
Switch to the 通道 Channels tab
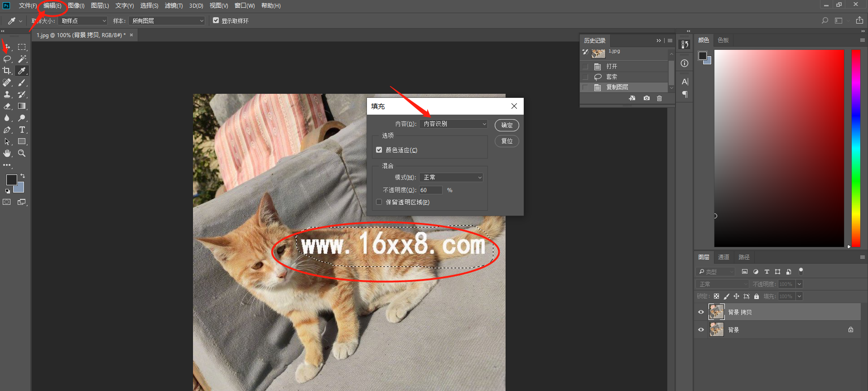tap(723, 257)
